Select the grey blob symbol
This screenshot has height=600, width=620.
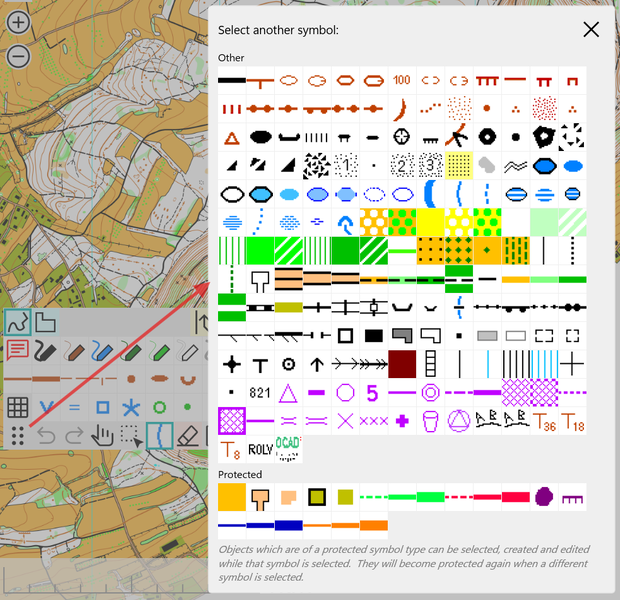[487, 166]
